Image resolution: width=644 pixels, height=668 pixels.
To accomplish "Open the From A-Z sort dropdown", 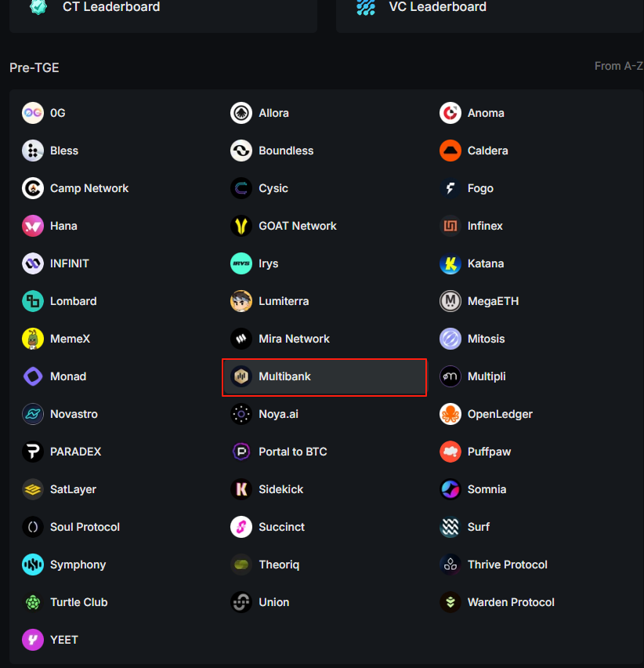I will click(619, 66).
